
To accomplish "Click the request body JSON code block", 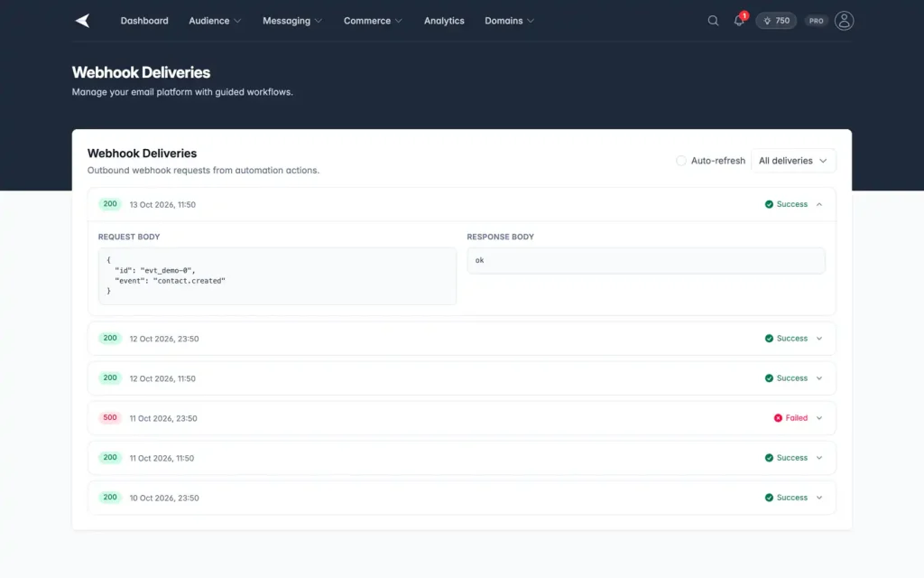I will (x=277, y=276).
